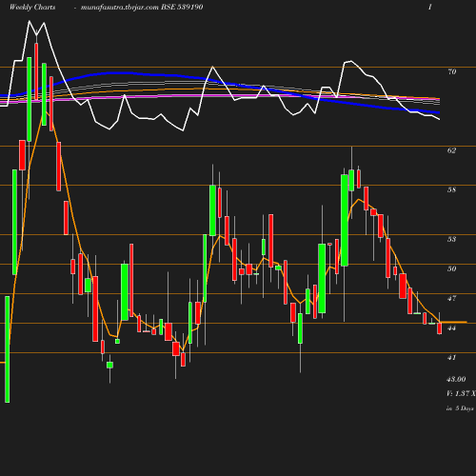
Task: Click the volume readout 'V: 1.37 X'
Action: pyautogui.click(x=461, y=393)
